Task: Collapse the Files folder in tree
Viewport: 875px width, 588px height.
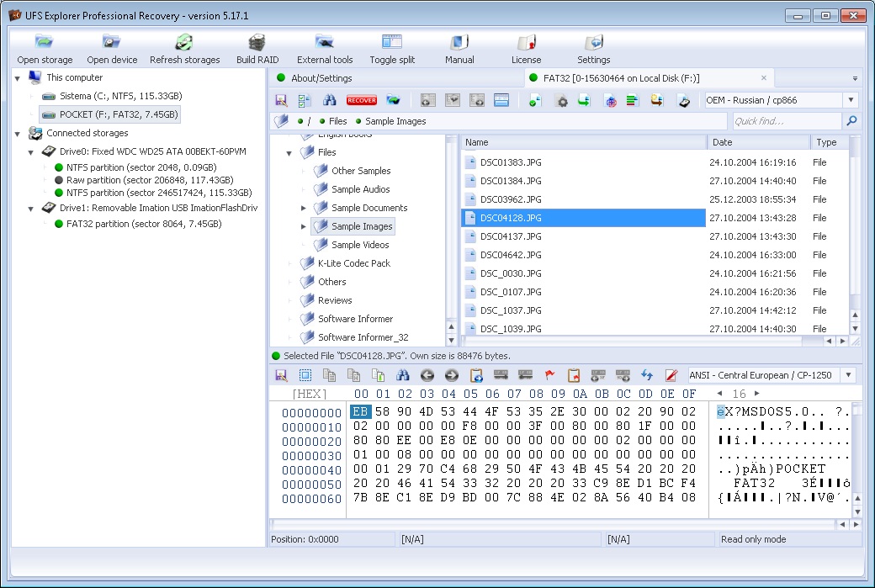Action: coord(289,153)
